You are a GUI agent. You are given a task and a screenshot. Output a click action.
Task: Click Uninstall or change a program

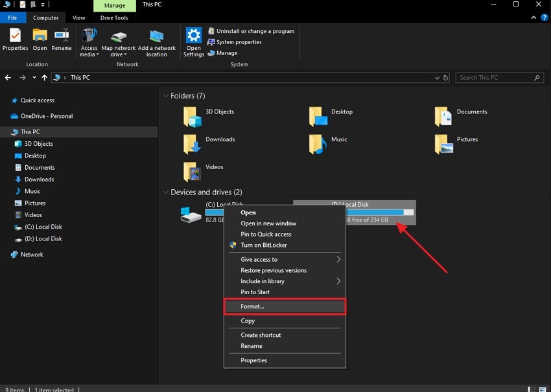251,31
